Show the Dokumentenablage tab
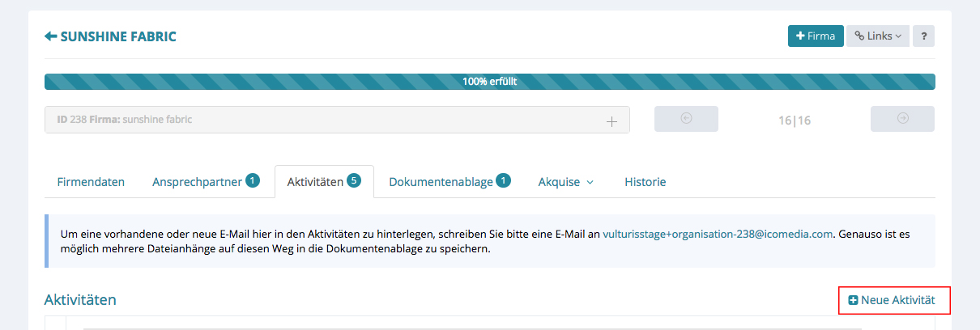Screen dimensions: 980x330 (441, 182)
